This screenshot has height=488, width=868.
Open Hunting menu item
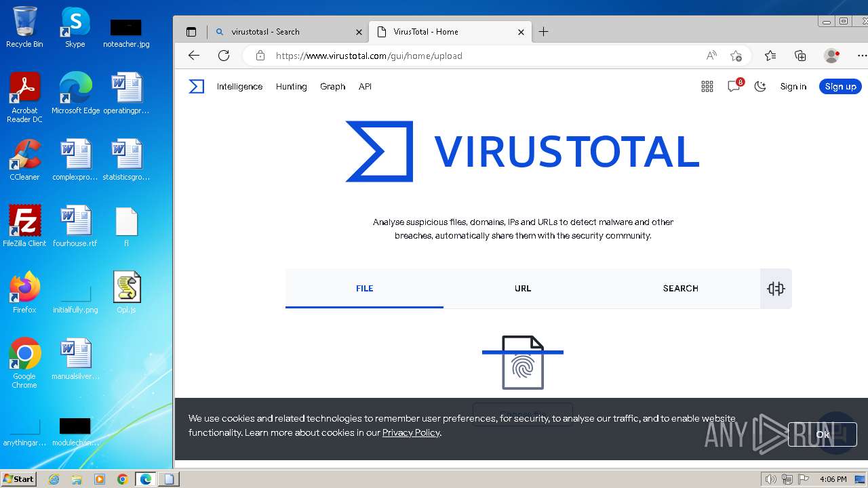[292, 87]
